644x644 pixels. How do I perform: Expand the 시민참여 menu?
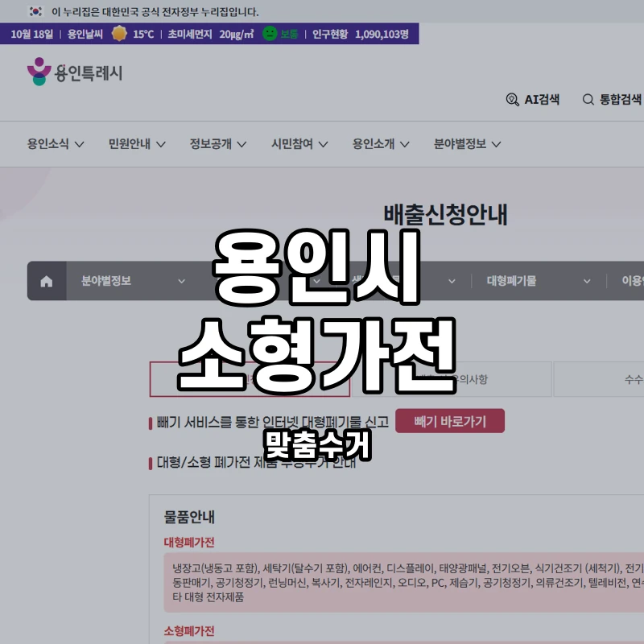(x=299, y=144)
